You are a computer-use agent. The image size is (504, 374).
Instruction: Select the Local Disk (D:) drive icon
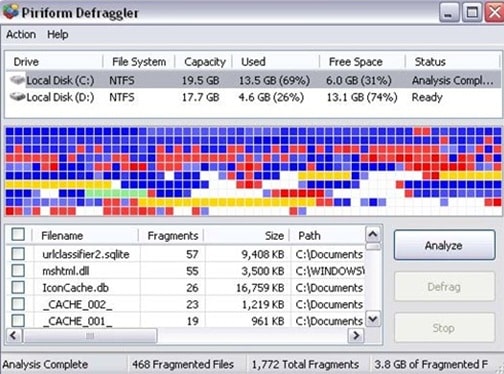pos(17,97)
